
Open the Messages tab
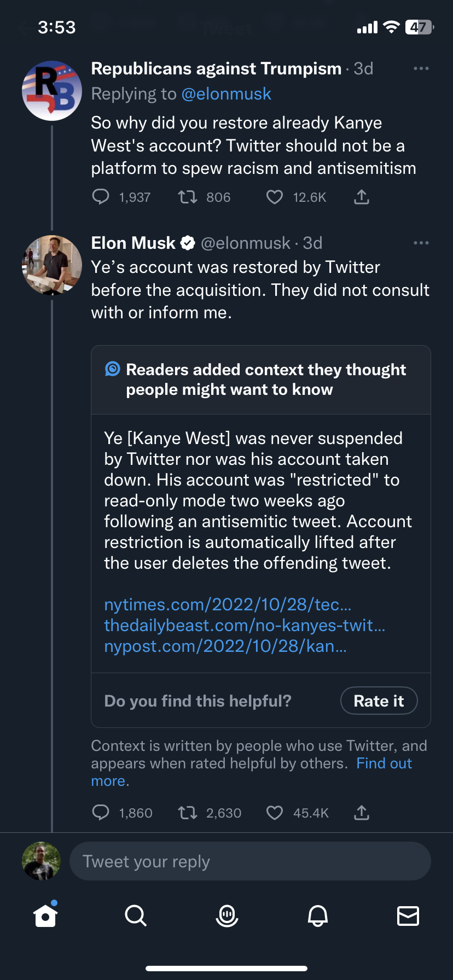click(408, 915)
